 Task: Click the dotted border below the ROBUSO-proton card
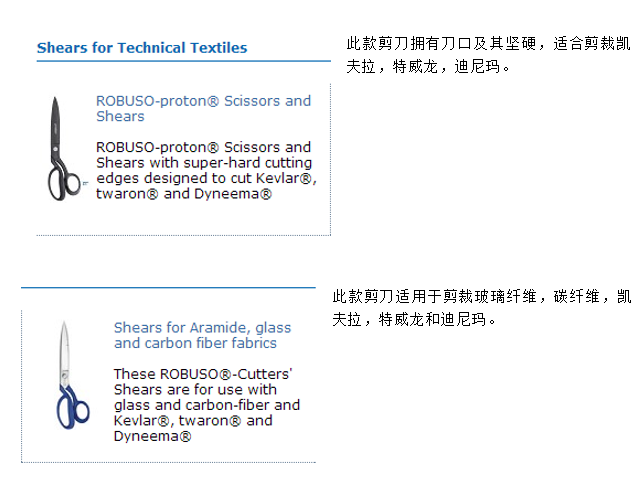tap(183, 235)
